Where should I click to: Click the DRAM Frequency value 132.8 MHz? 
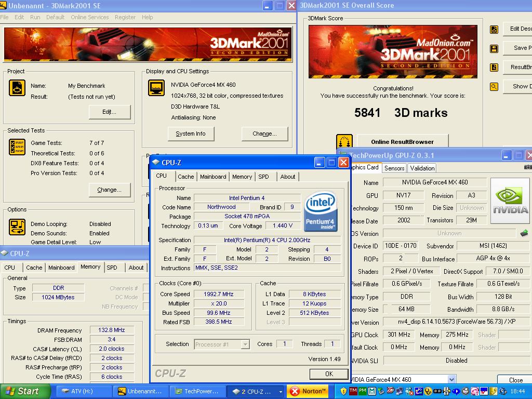click(x=112, y=330)
